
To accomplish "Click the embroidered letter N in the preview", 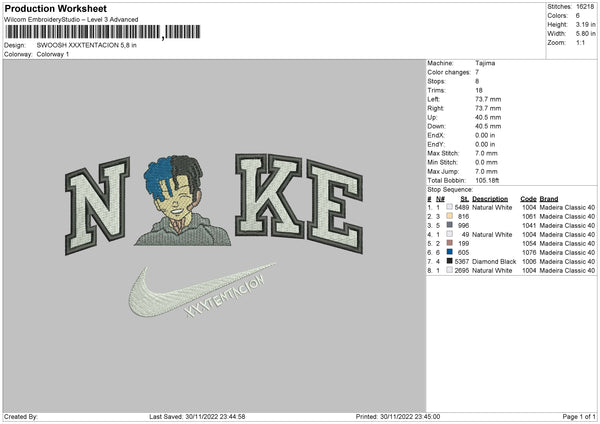I will tap(97, 206).
